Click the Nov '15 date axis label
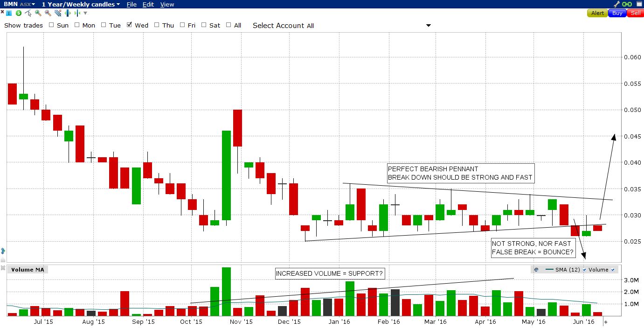644x328 pixels. tap(241, 321)
